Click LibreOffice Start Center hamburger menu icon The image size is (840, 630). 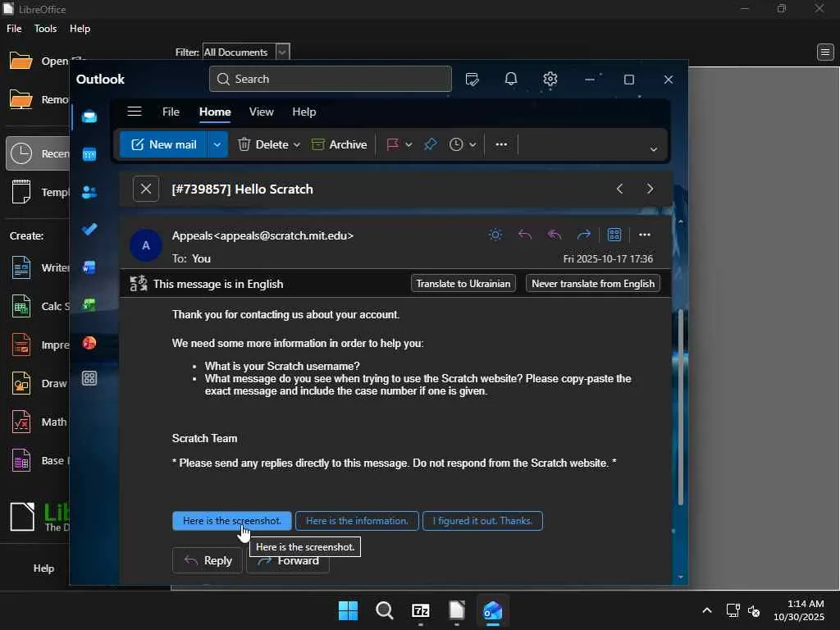[825, 52]
